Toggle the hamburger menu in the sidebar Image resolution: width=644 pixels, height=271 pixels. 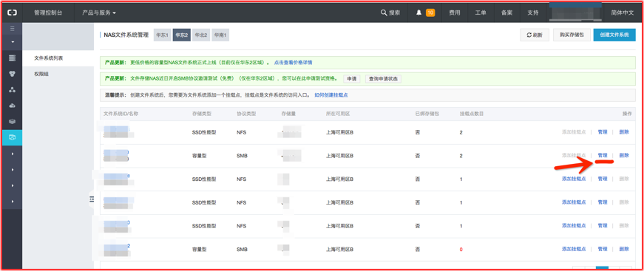pyautogui.click(x=13, y=28)
